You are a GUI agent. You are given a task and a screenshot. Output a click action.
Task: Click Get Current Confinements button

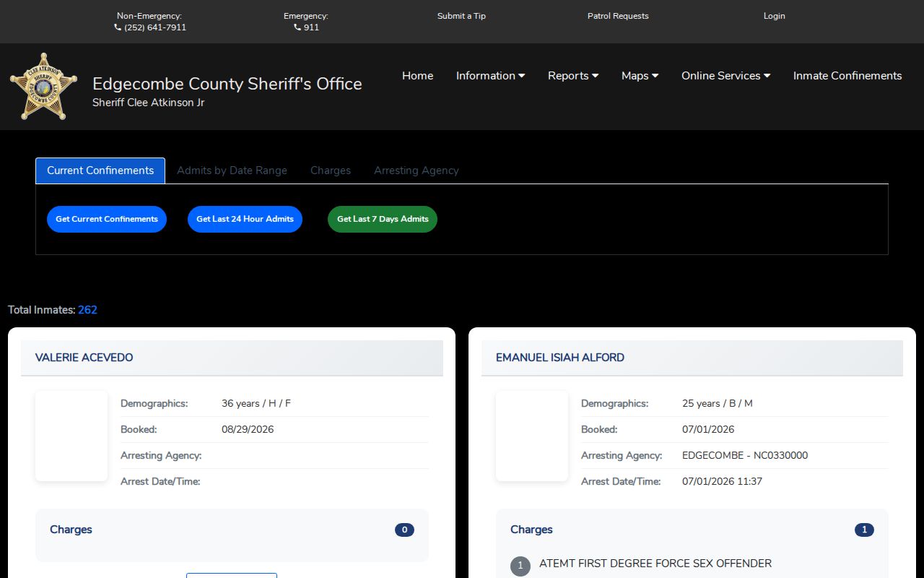click(x=107, y=219)
